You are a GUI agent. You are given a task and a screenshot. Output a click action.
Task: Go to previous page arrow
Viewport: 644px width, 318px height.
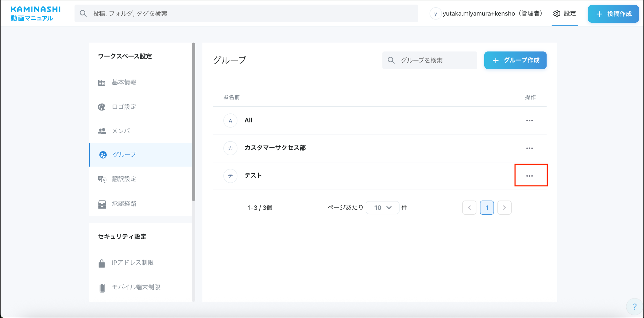pos(469,208)
